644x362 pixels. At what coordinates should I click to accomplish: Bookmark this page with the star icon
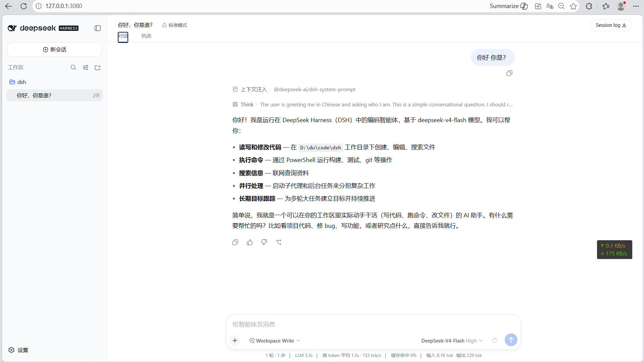pos(573,6)
